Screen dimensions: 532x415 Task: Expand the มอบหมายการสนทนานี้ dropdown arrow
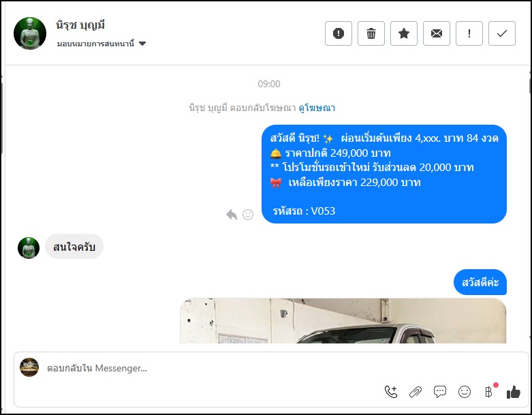[142, 44]
